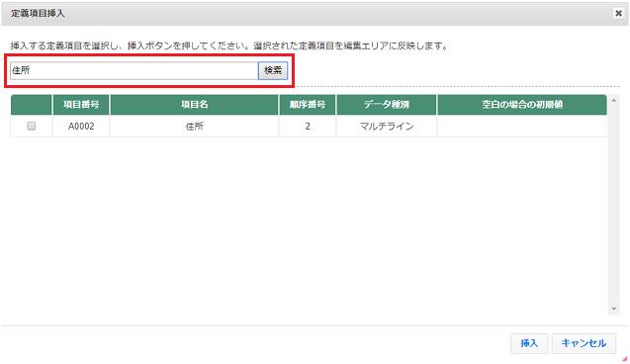Click the データ種別 column header
This screenshot has width=630, height=364.
click(x=387, y=105)
